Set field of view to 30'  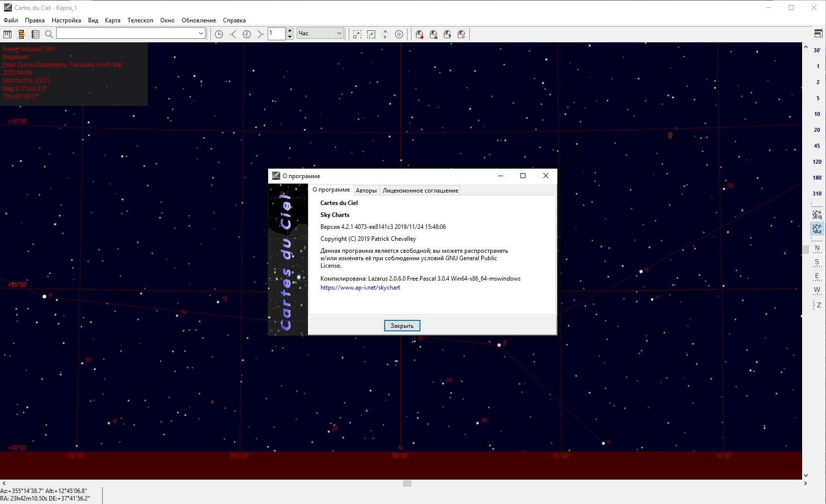[817, 50]
